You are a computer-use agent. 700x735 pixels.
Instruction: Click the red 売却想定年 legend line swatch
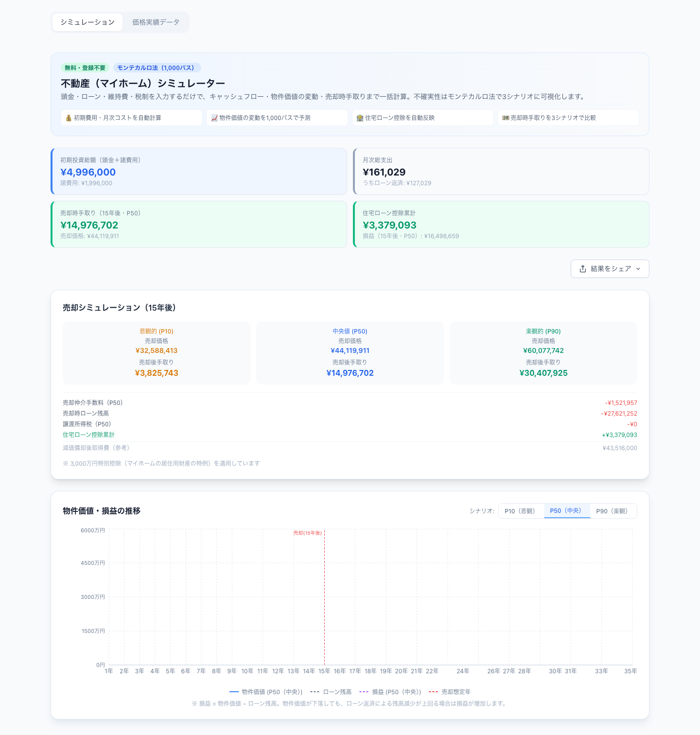(x=434, y=692)
